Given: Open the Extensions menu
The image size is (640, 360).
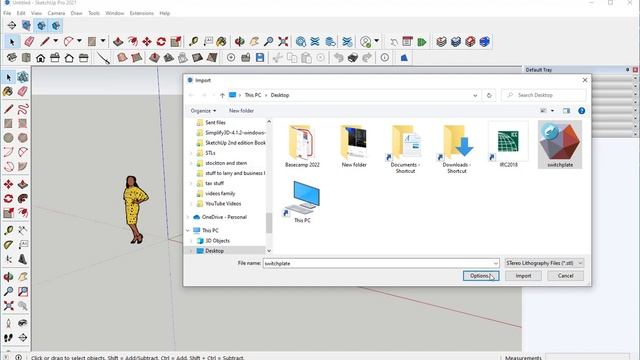Looking at the screenshot, I should (142, 13).
